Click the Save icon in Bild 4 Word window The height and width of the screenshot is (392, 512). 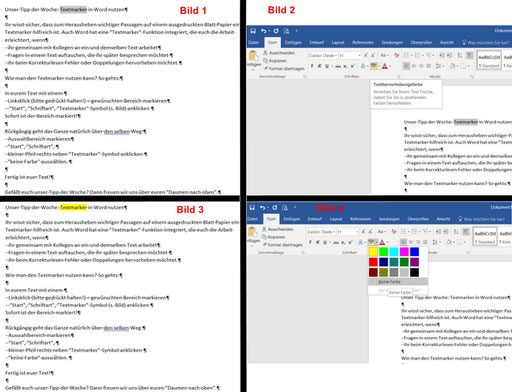click(x=252, y=208)
